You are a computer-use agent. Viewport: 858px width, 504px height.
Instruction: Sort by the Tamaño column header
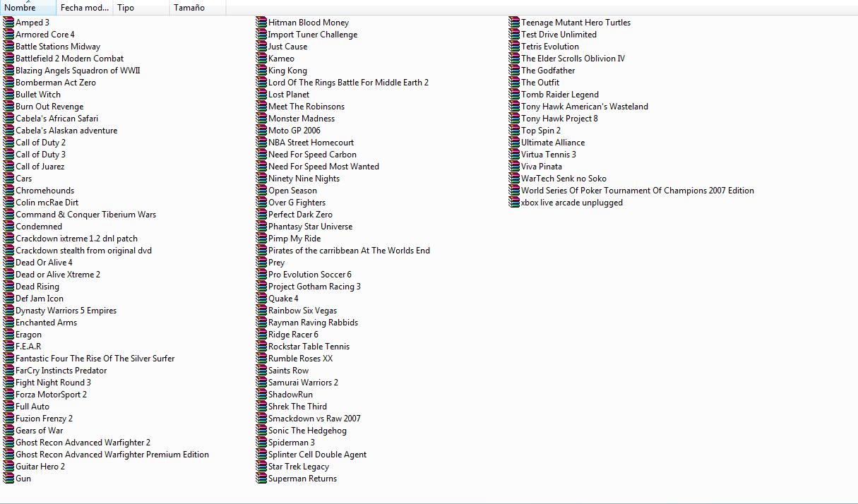pos(198,8)
